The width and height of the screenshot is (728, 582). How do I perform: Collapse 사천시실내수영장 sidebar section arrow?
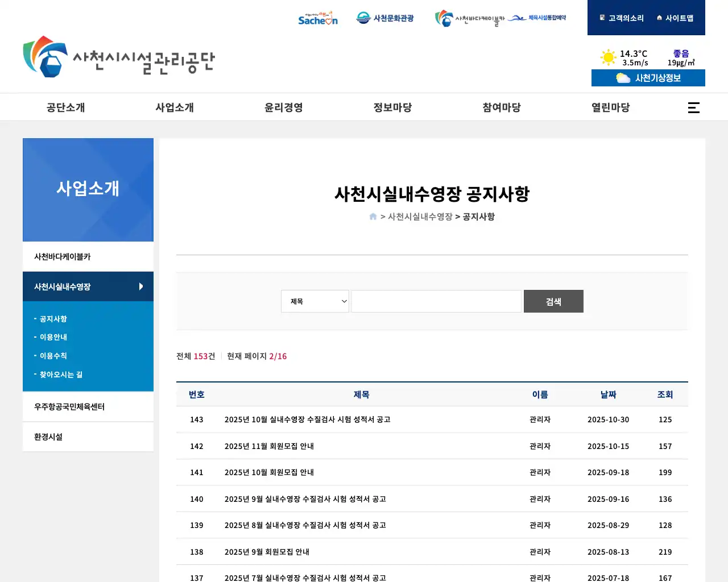141,286
